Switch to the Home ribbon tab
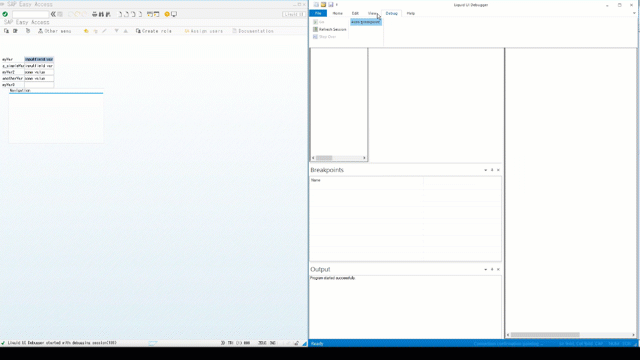This screenshot has height=360, width=640. (x=338, y=13)
